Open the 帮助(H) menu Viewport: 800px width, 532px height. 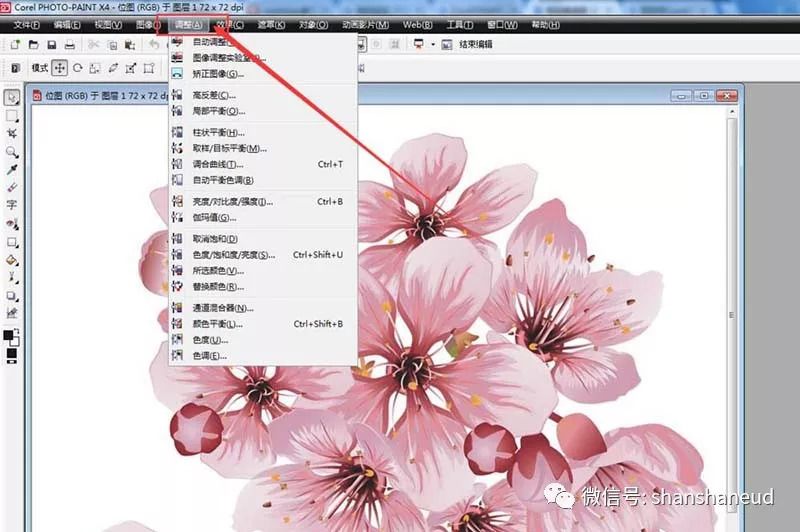click(x=545, y=24)
